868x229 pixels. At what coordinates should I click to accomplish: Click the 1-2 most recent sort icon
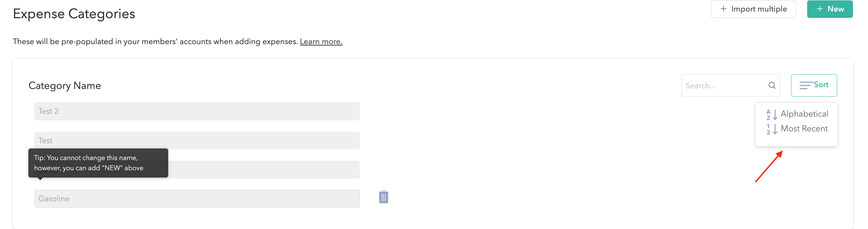772,129
